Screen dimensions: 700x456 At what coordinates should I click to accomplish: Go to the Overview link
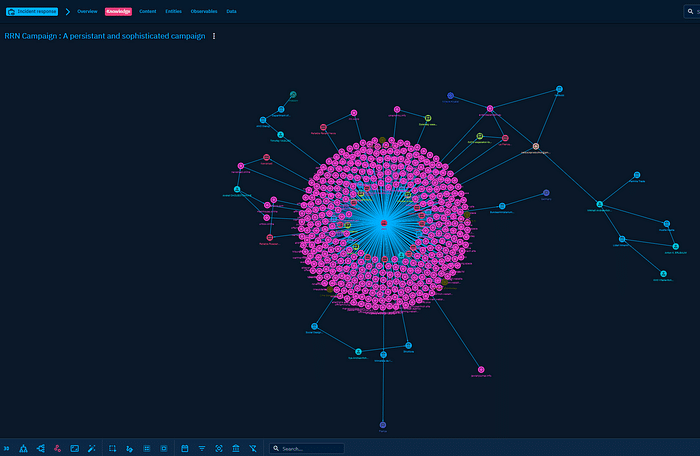pos(87,11)
